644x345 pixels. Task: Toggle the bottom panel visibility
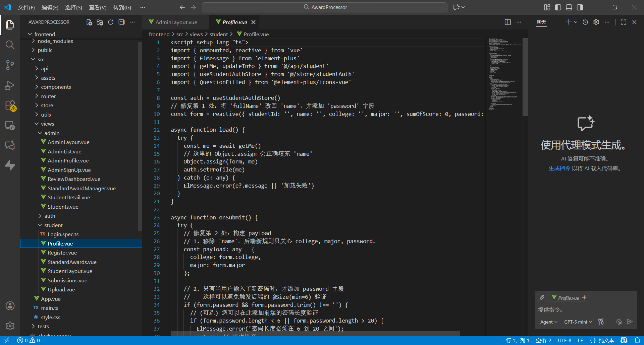(x=569, y=7)
